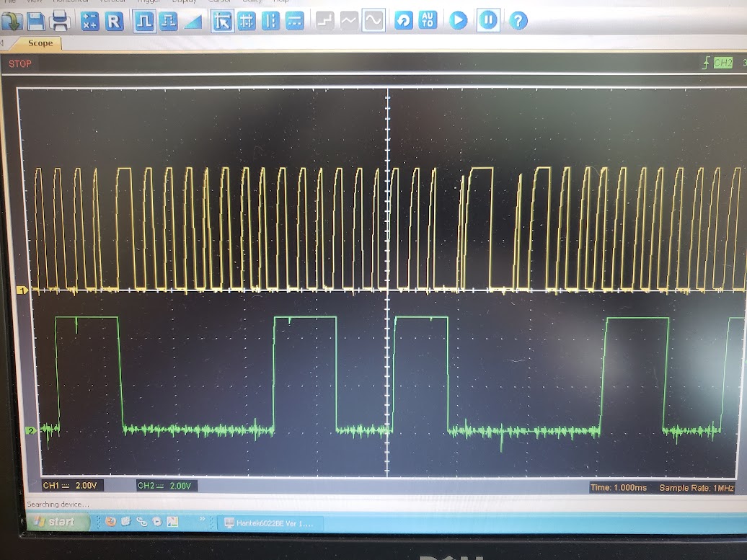Open the math operations tool
The image size is (747, 560).
coord(89,22)
